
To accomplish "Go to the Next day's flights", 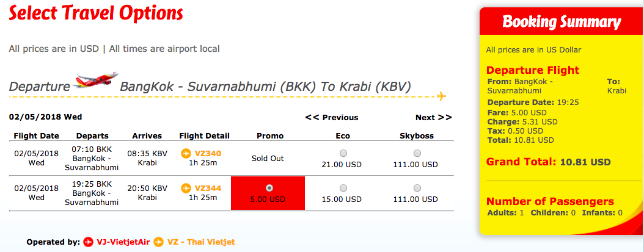I will click(x=434, y=117).
